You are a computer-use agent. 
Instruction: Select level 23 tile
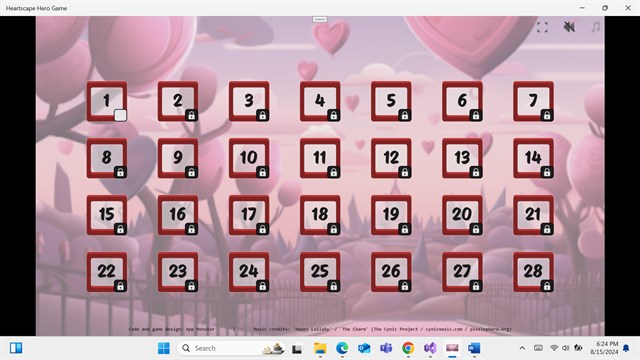coord(178,272)
